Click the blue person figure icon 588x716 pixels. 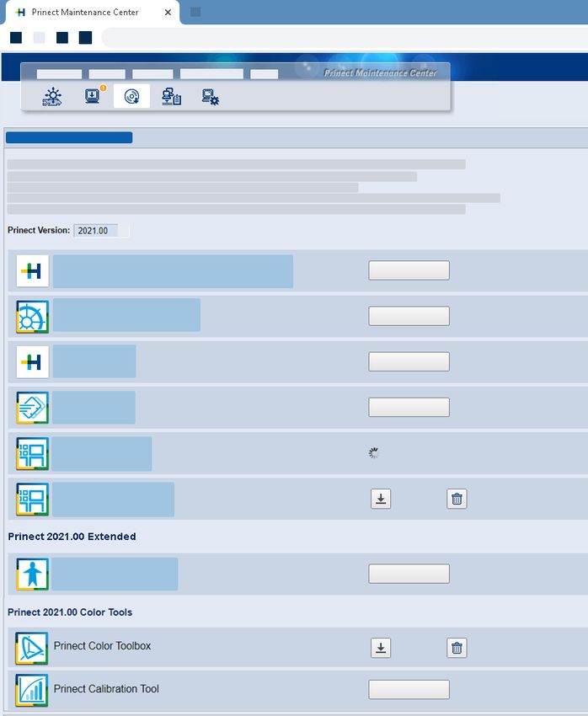[32, 574]
